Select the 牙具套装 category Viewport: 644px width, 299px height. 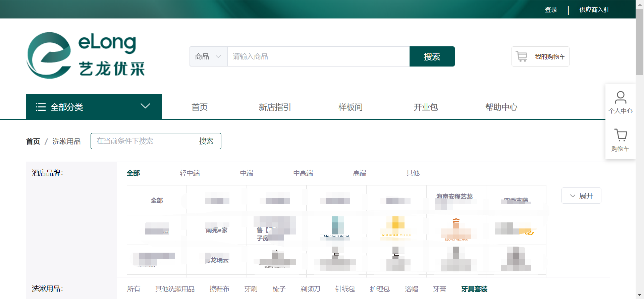point(474,289)
